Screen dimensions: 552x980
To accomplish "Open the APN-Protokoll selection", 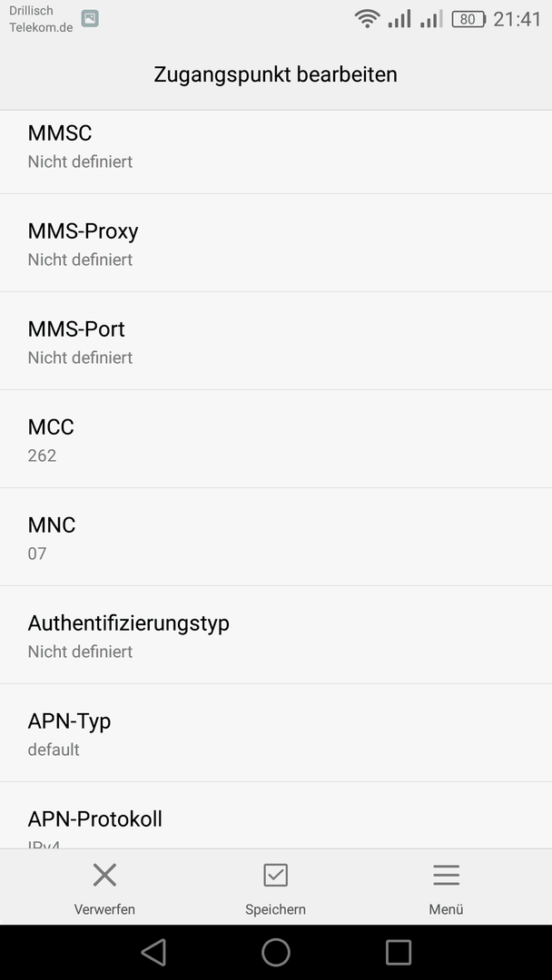I will [x=276, y=815].
